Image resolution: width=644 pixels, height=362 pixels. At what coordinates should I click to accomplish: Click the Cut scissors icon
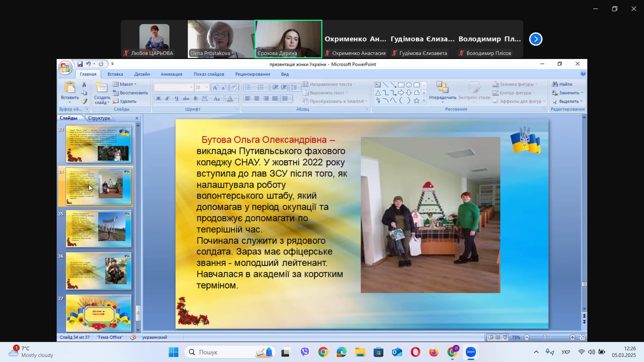click(84, 84)
